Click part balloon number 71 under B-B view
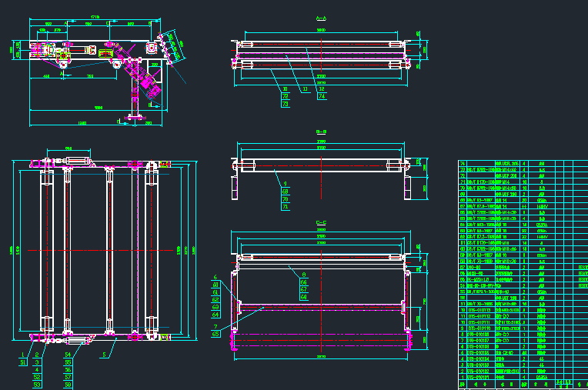The width and height of the screenshot is (588, 390). pos(286,207)
